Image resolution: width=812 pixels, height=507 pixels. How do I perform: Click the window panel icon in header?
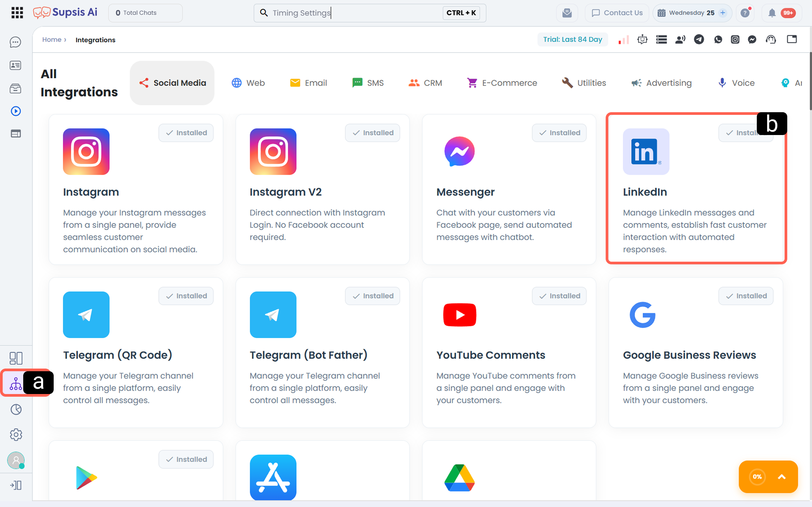792,39
